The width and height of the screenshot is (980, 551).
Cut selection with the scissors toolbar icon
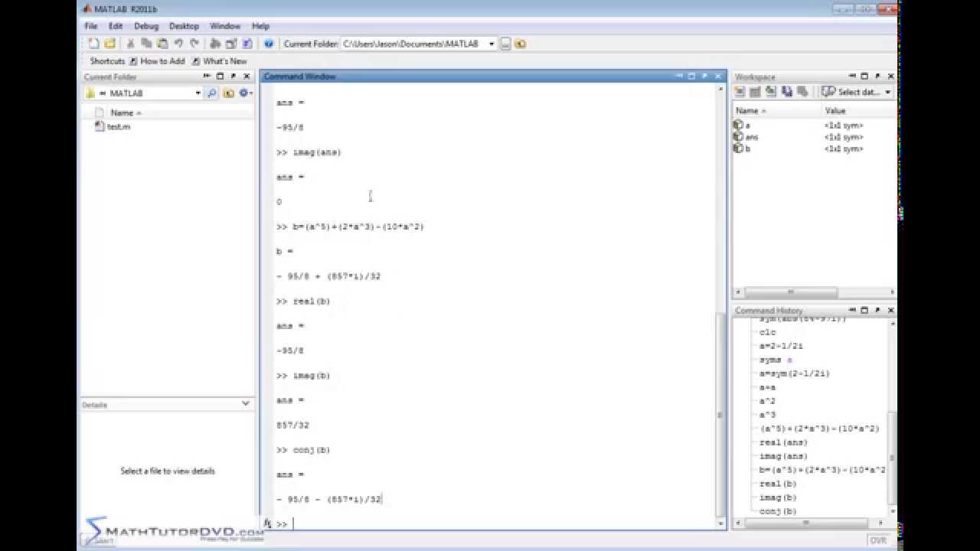coord(130,44)
